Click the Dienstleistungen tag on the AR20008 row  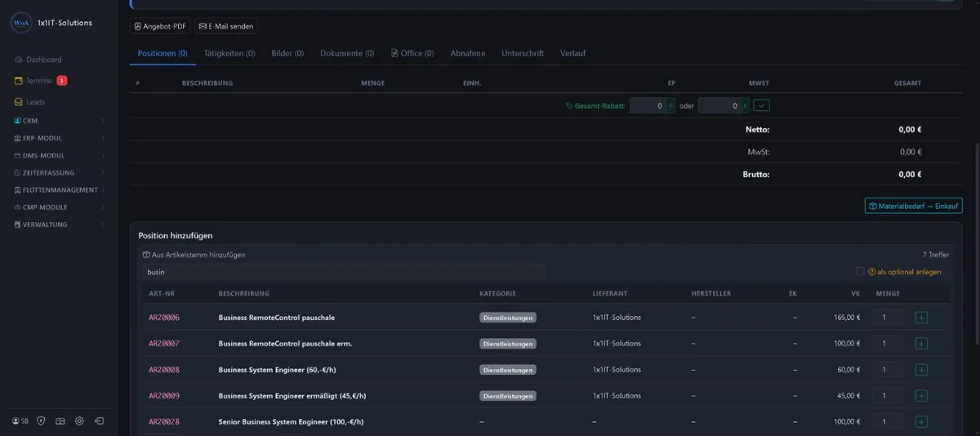click(508, 370)
